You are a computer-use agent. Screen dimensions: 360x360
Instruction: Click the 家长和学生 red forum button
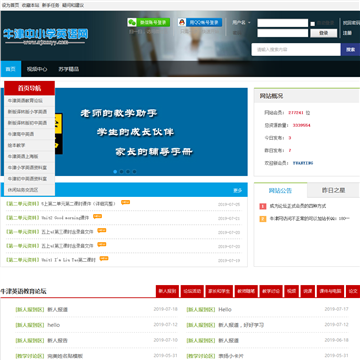click(219, 291)
